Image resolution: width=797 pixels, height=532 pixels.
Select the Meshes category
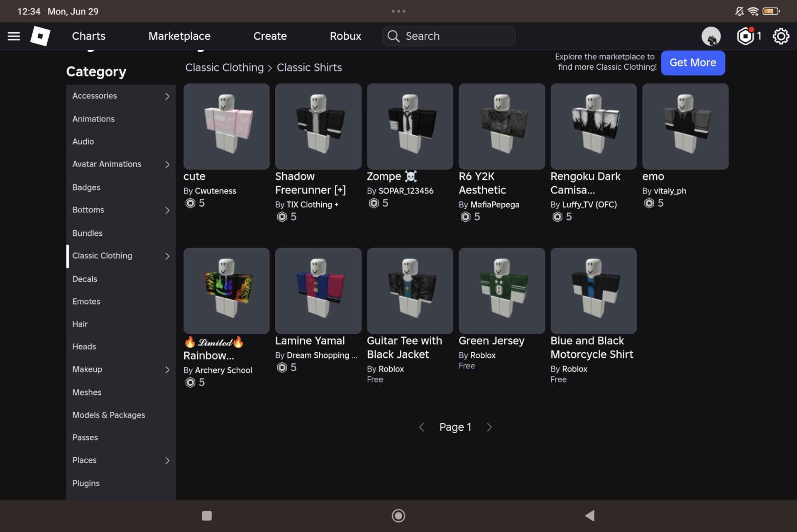pos(121,392)
